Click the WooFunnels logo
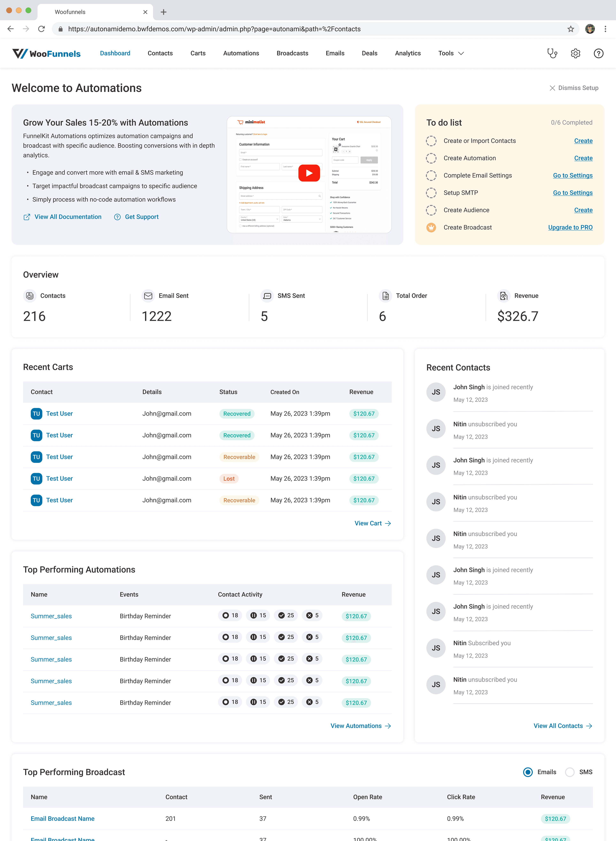This screenshot has height=841, width=616. pos(46,53)
